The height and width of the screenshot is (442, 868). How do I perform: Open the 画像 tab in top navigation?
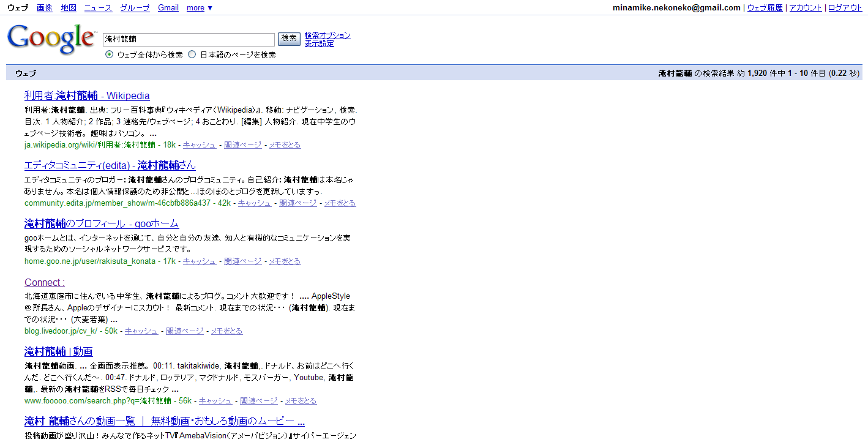[45, 8]
